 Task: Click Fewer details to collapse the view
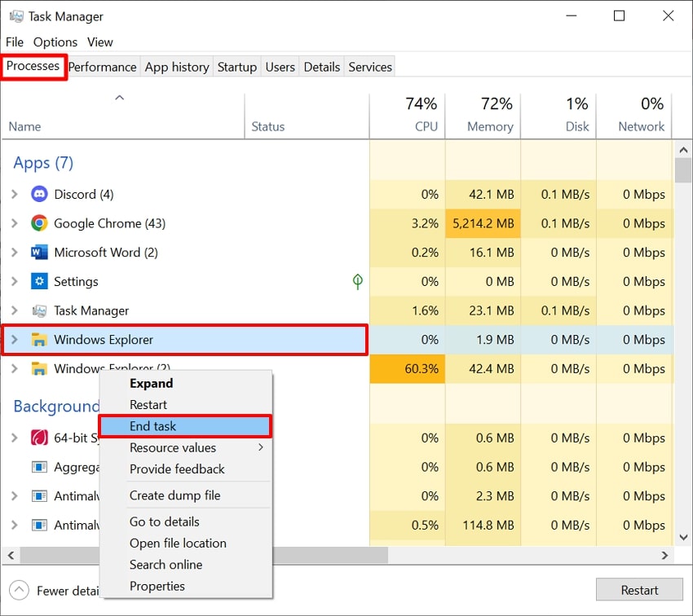(49, 591)
